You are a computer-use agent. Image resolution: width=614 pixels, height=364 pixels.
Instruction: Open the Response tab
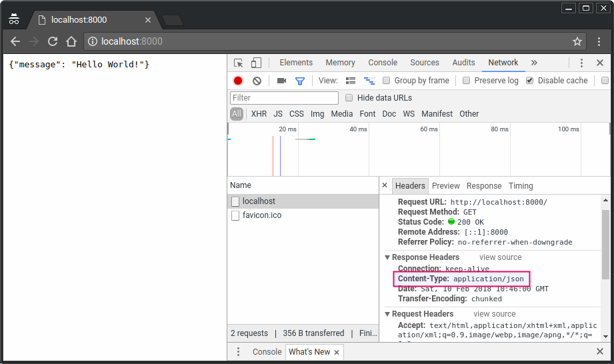coord(484,186)
